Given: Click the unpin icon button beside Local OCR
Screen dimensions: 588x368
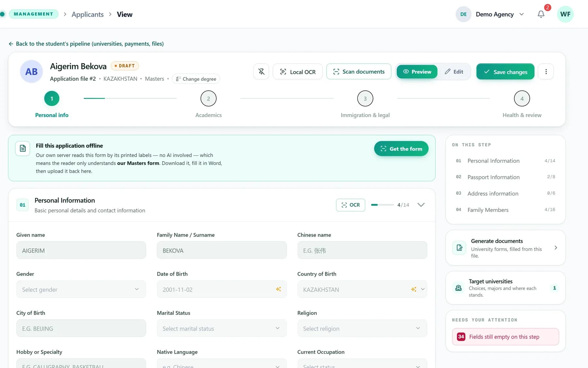Looking at the screenshot, I should [261, 72].
